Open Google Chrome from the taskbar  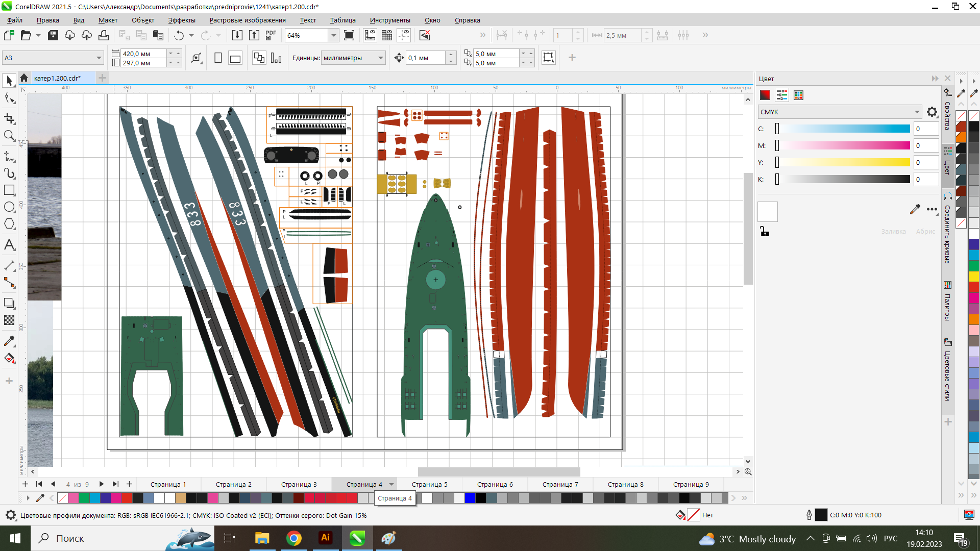[293, 538]
